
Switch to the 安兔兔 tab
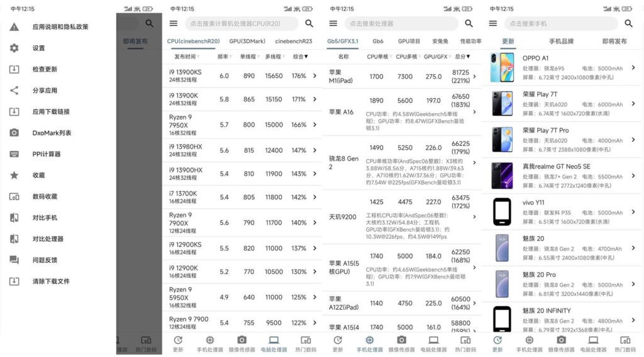coord(440,41)
